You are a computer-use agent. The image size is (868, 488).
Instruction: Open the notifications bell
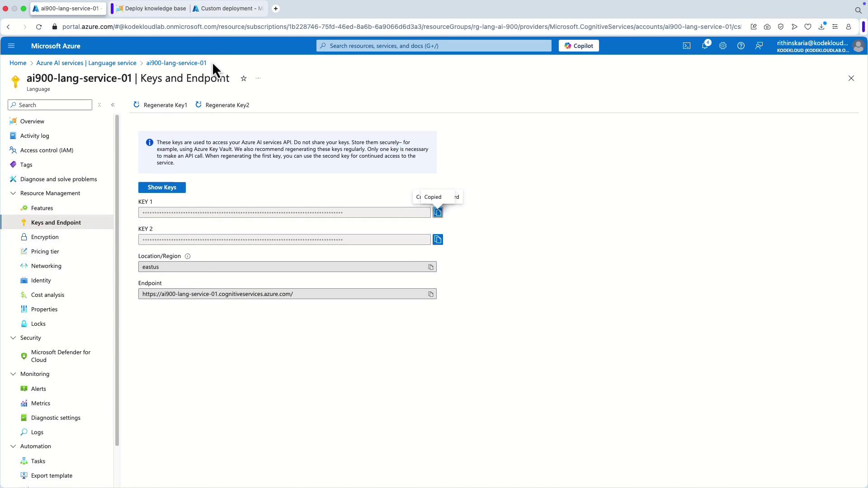(x=705, y=46)
